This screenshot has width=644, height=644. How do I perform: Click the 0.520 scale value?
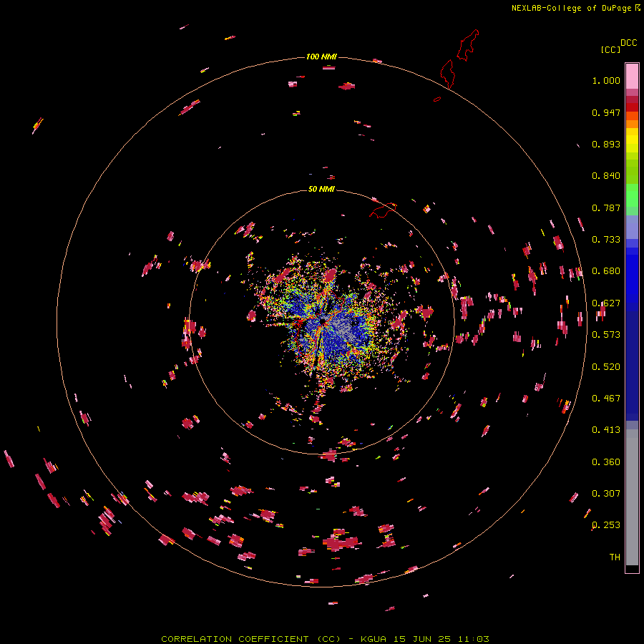tap(606, 367)
